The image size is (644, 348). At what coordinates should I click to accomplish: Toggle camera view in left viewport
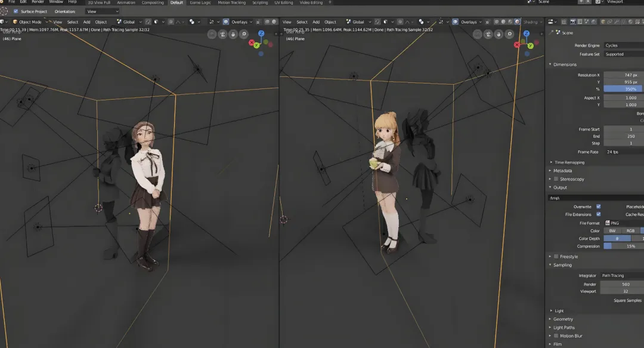click(x=222, y=34)
